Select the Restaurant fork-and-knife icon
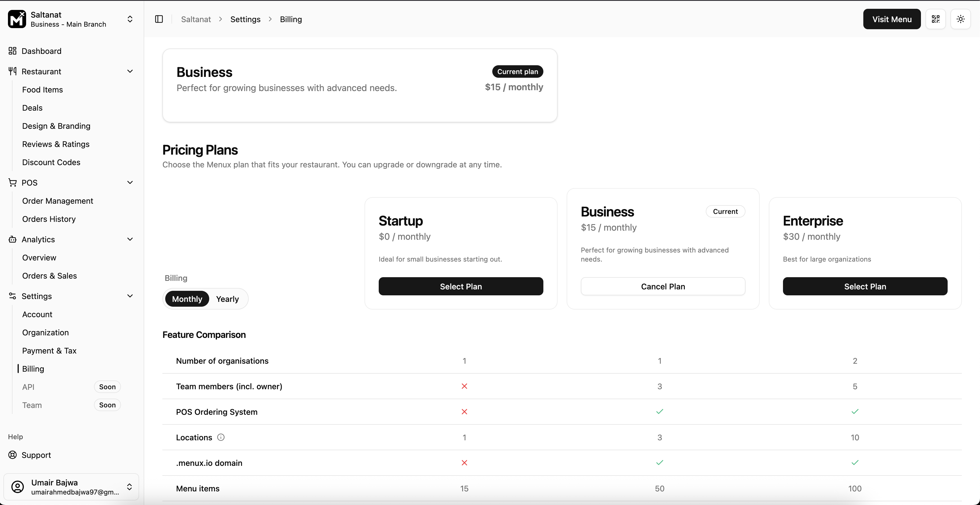This screenshot has width=980, height=505. (x=12, y=71)
